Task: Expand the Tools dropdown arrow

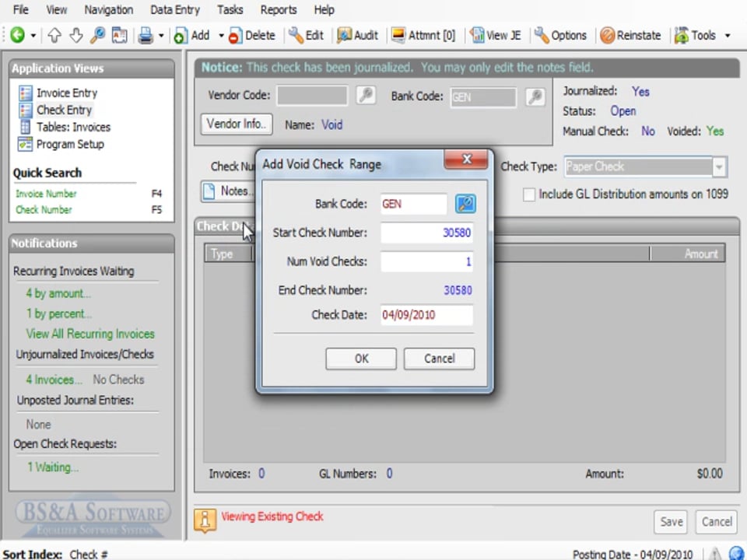Action: [x=728, y=35]
